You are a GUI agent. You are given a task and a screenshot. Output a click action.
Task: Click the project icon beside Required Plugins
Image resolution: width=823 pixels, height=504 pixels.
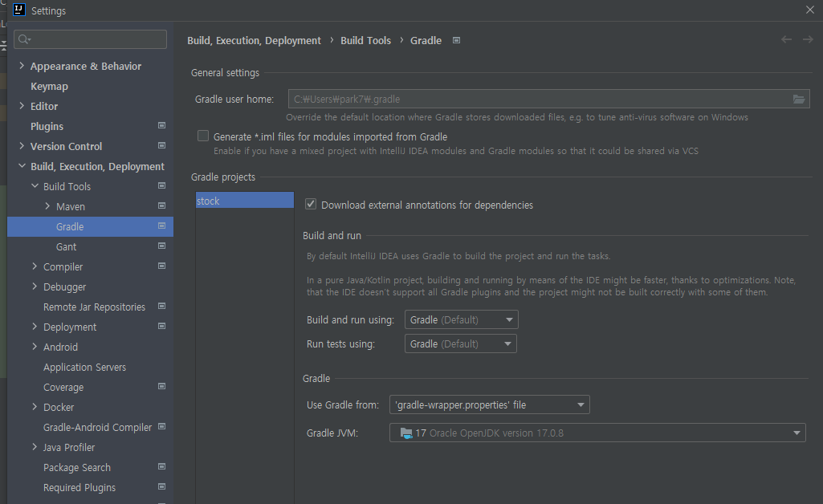pyautogui.click(x=161, y=486)
